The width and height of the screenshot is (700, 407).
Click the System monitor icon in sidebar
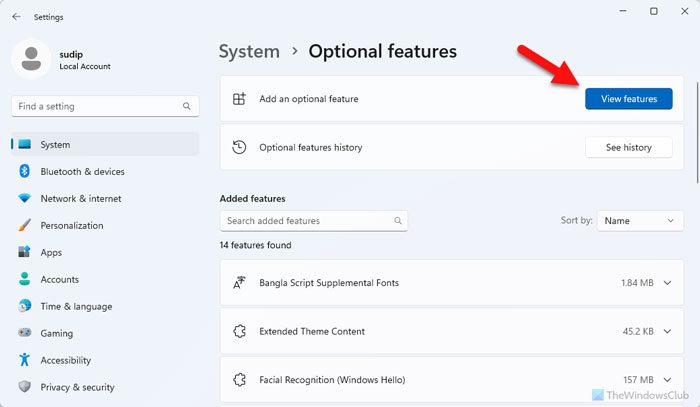(x=25, y=144)
